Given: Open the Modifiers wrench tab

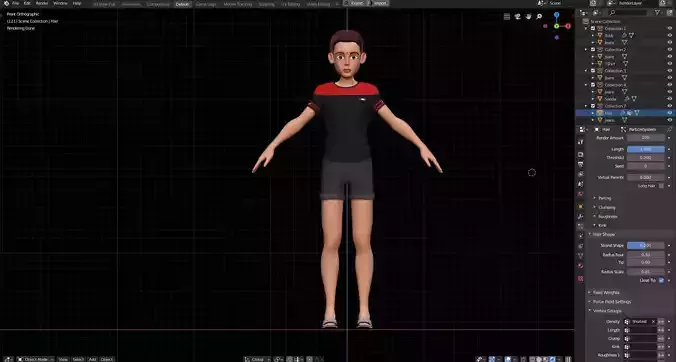Looking at the screenshot, I should (x=580, y=216).
